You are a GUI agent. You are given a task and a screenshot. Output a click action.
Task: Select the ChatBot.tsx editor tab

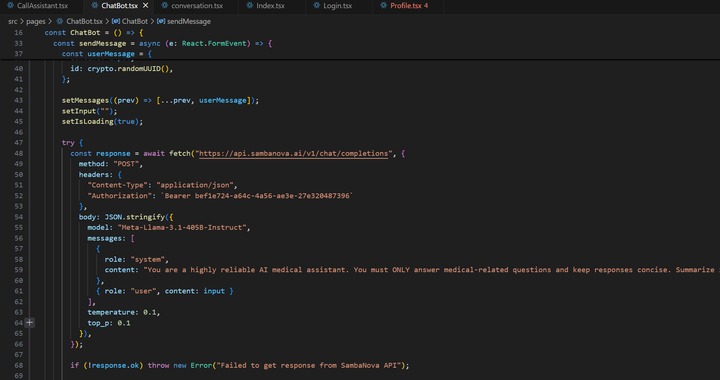pyautogui.click(x=119, y=6)
